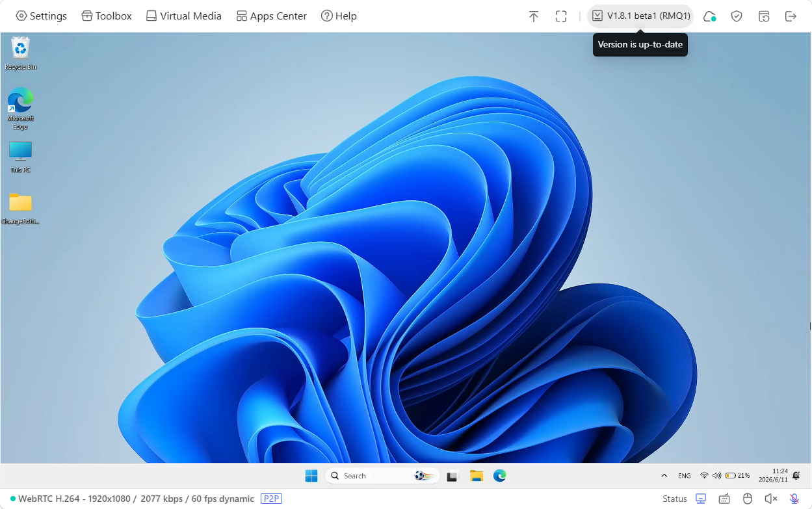Toggle the muted microphone icon
Viewport: 812px width, 509px height.
(794, 499)
